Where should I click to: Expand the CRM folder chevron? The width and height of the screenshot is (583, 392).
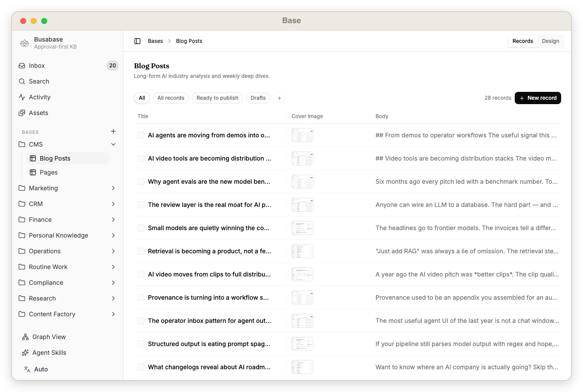coord(113,204)
